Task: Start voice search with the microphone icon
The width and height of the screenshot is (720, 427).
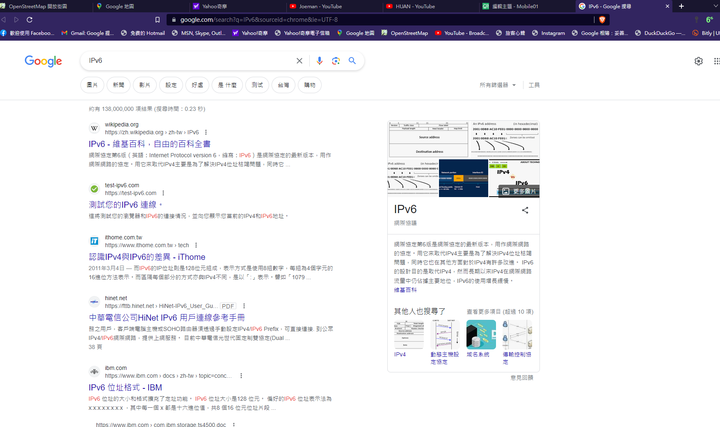Action: pos(320,61)
